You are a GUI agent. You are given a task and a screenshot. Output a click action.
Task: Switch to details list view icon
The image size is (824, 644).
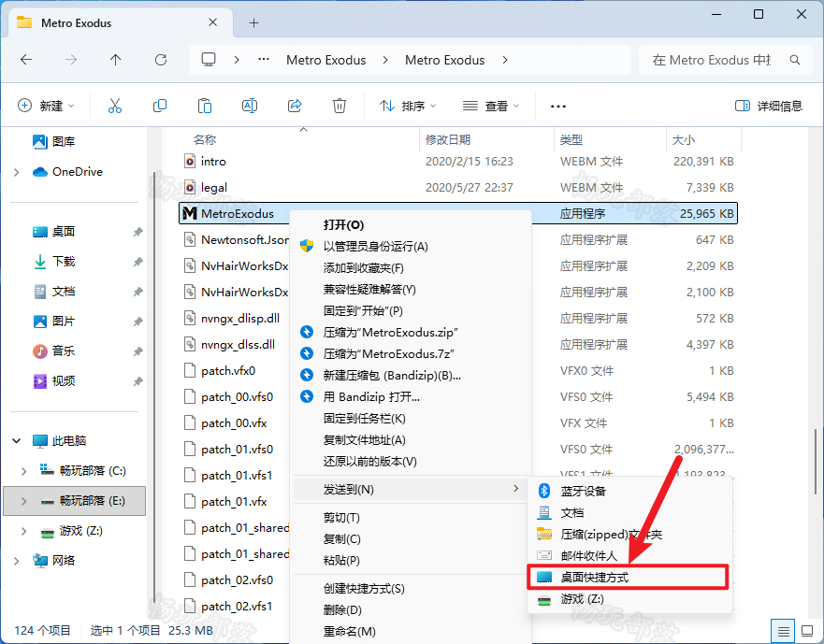[783, 631]
